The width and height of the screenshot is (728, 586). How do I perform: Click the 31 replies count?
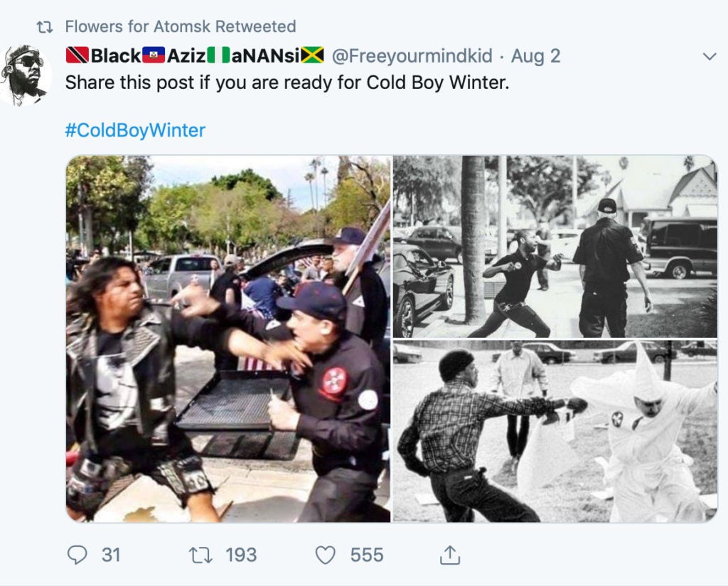click(111, 555)
